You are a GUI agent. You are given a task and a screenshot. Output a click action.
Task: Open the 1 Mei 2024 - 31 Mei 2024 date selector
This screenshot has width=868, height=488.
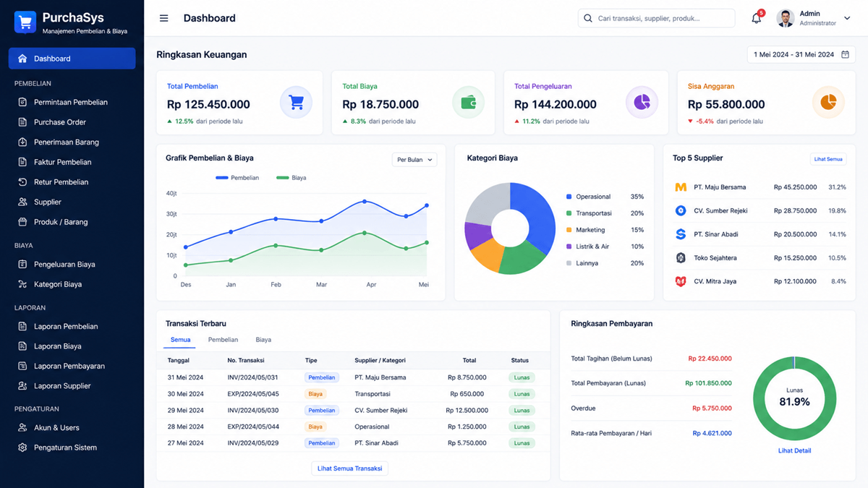click(x=801, y=54)
